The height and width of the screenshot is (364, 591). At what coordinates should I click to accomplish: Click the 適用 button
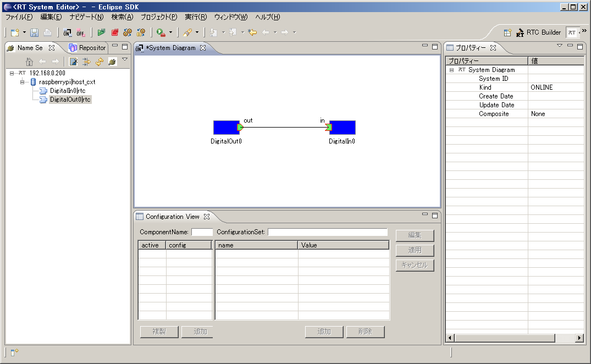coord(415,250)
